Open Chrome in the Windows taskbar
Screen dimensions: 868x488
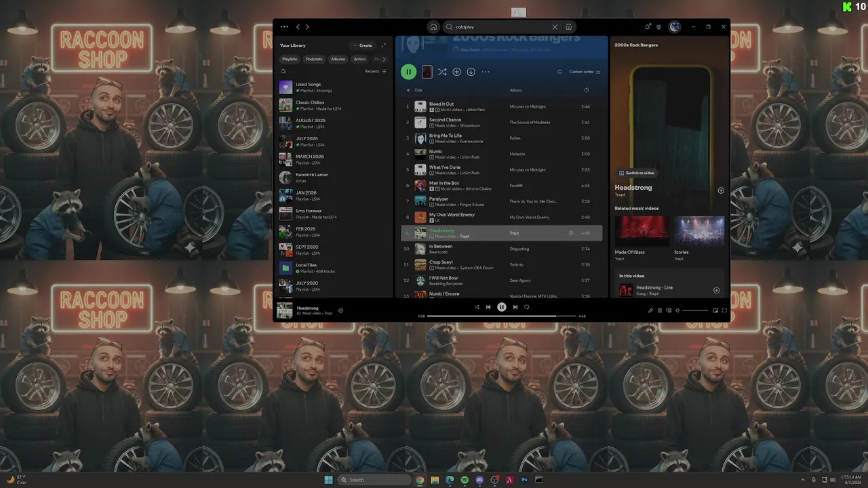420,480
